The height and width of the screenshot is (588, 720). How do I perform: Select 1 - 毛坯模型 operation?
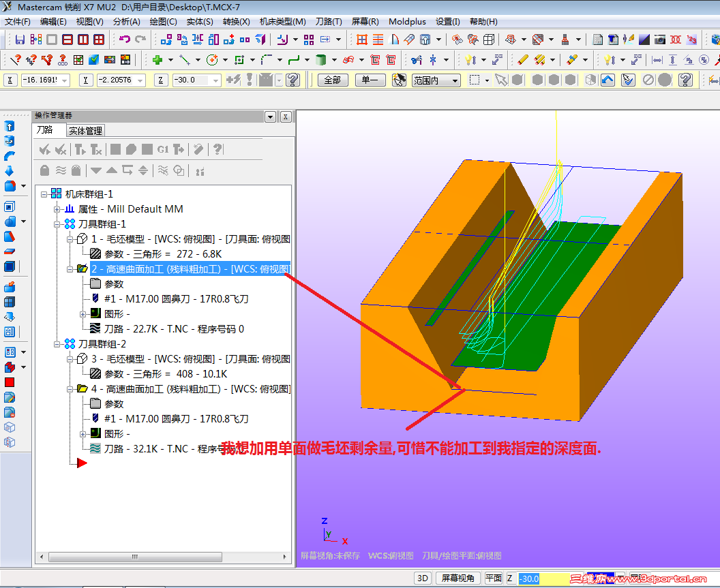click(190, 239)
